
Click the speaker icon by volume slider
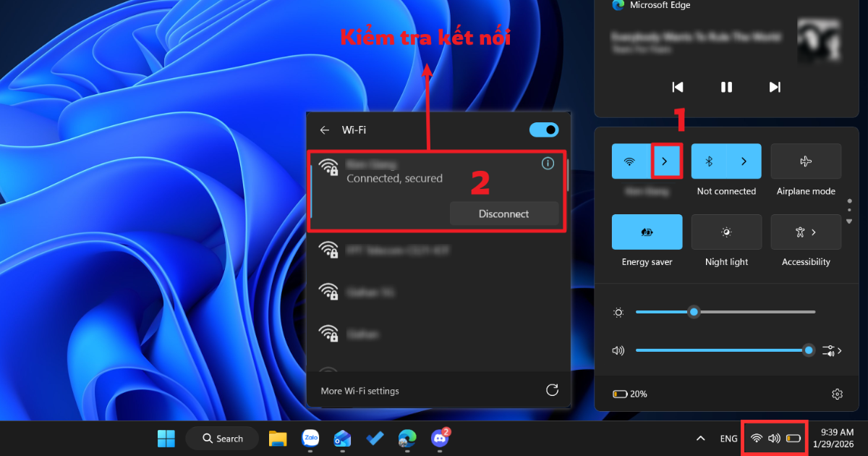point(618,350)
